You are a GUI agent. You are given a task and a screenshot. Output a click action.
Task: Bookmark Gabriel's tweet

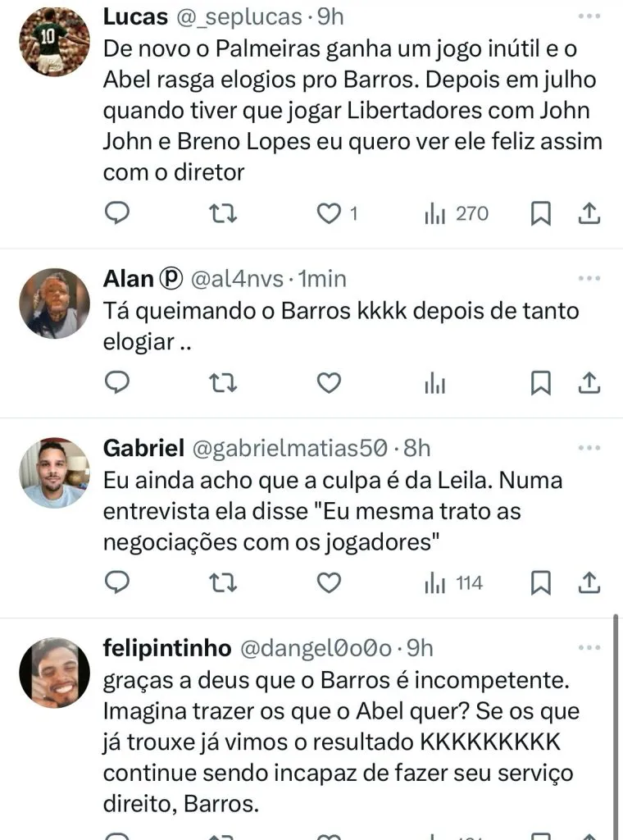pos(540,582)
